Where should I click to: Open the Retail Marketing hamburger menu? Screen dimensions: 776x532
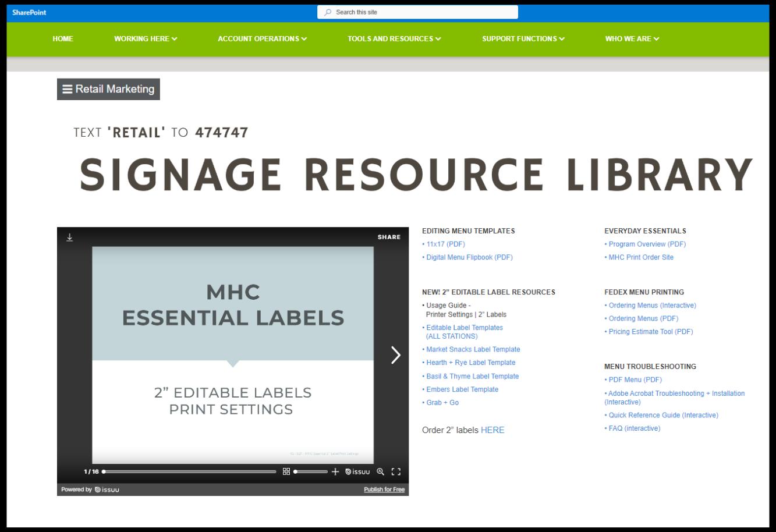pos(108,89)
